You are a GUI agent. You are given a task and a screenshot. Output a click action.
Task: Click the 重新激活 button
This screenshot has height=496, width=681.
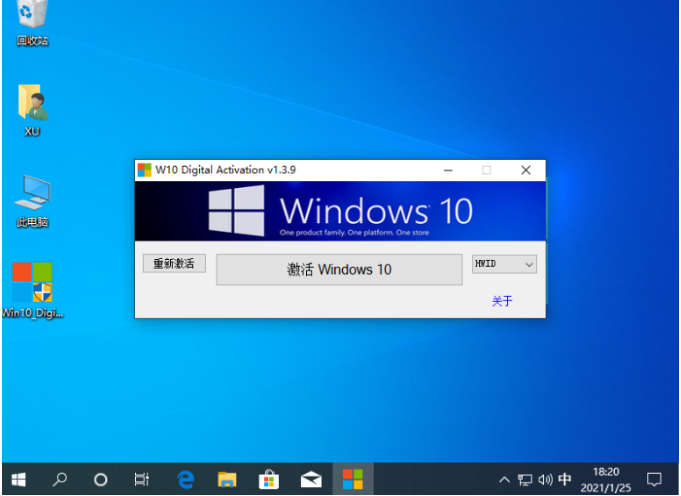pyautogui.click(x=174, y=264)
